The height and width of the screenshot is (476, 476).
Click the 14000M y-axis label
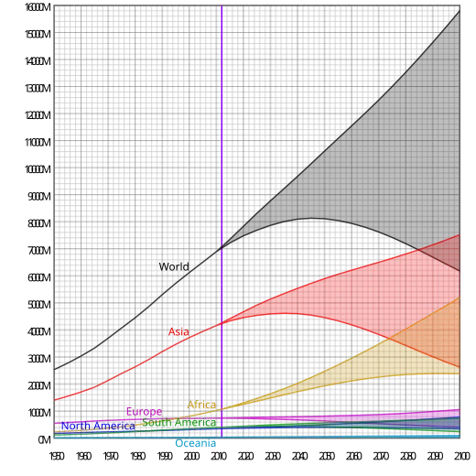point(38,61)
